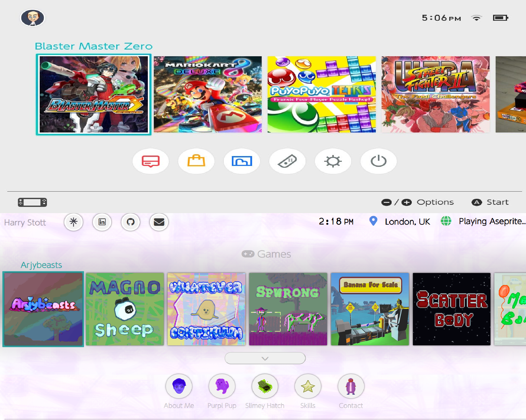Image resolution: width=526 pixels, height=420 pixels.
Task: Click the Arjybeasts title label
Action: 41,265
